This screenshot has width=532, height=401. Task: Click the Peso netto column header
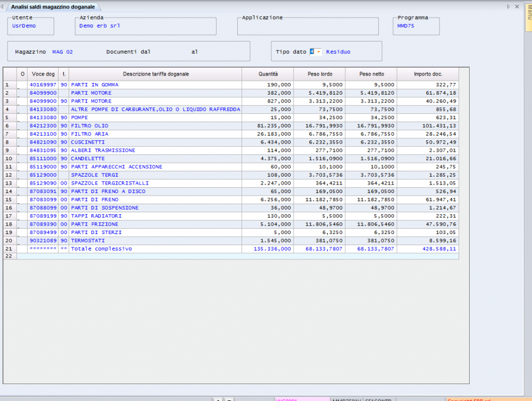pyautogui.click(x=371, y=74)
